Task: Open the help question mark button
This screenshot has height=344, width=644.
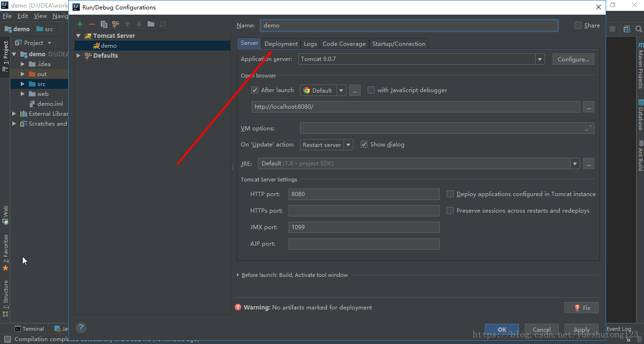Action: click(x=81, y=327)
